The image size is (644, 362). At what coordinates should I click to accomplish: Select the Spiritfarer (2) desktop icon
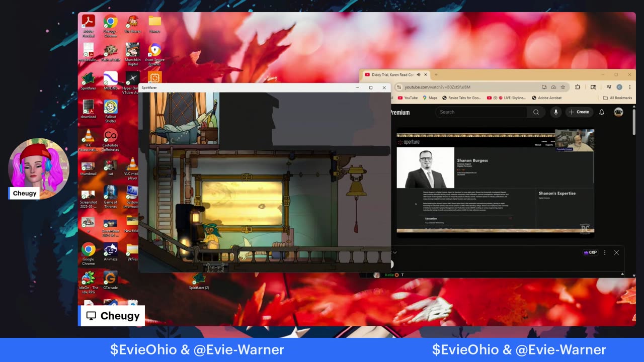(199, 282)
